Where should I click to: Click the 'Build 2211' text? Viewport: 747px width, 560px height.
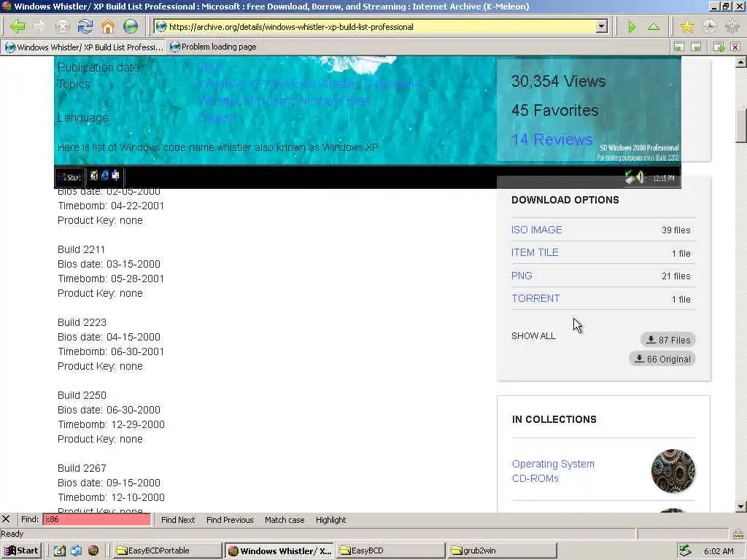(x=81, y=249)
